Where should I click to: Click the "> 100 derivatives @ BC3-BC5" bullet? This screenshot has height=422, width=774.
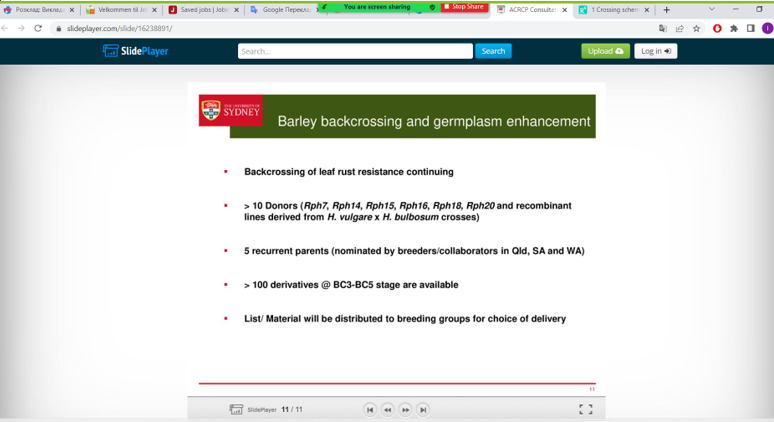point(351,285)
